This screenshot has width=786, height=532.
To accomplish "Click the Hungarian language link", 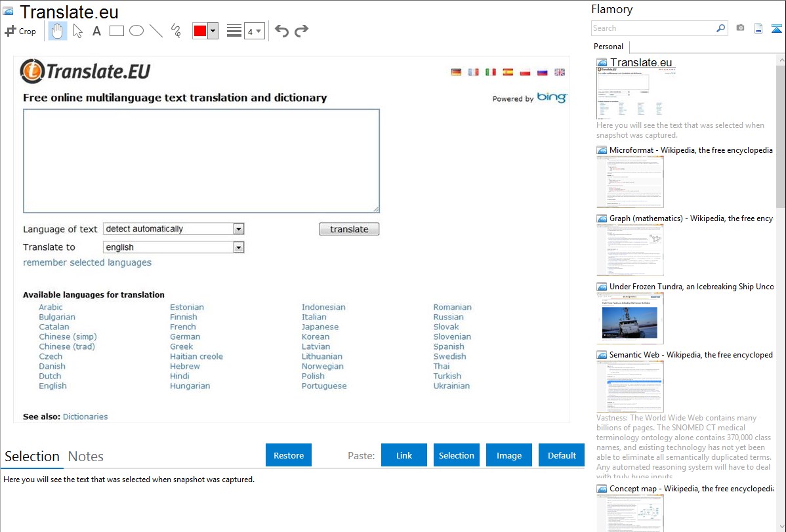I will [190, 386].
